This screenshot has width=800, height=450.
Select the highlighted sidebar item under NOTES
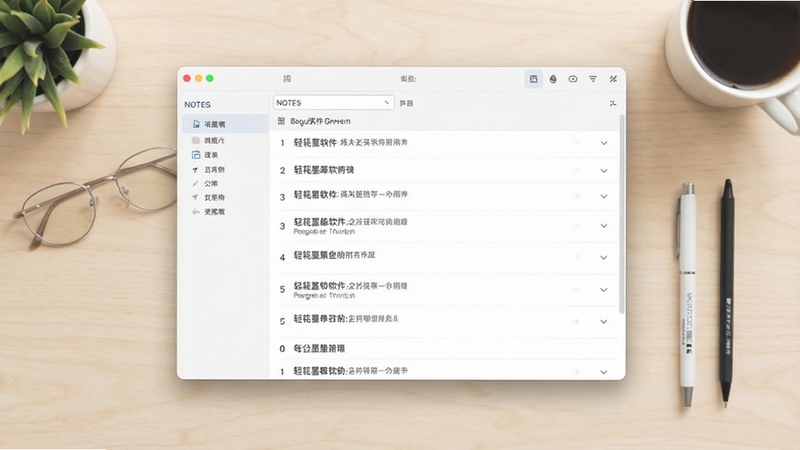[225, 124]
